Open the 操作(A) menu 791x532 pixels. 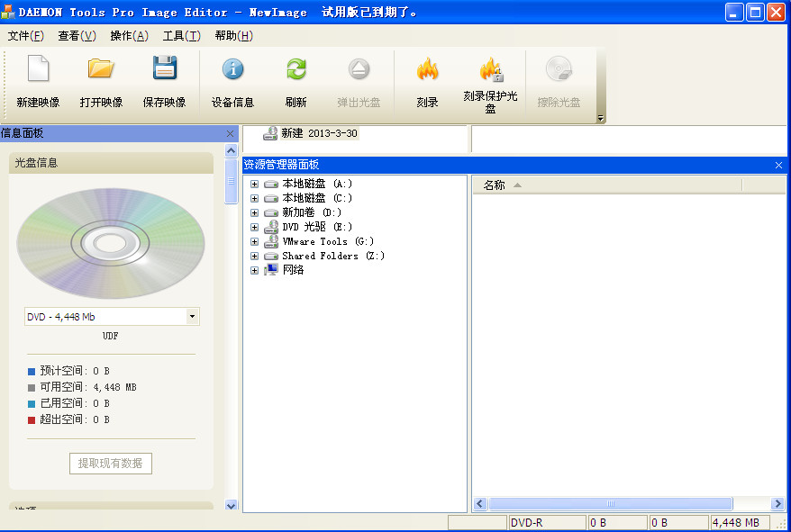(x=129, y=36)
